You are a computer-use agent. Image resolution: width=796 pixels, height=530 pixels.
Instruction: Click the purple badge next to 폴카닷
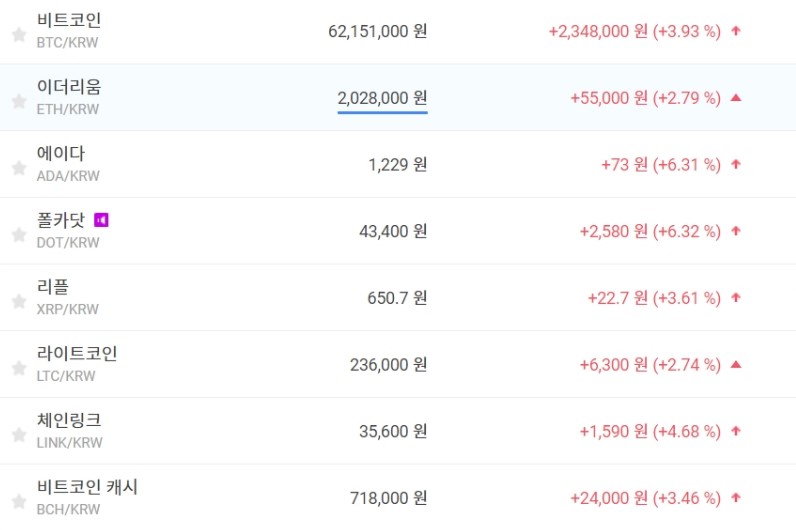click(x=101, y=219)
